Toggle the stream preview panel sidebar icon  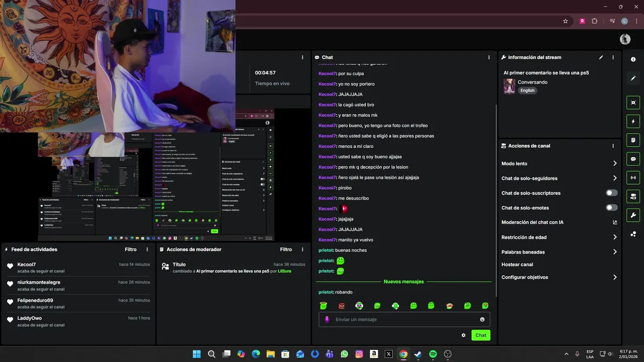[633, 103]
